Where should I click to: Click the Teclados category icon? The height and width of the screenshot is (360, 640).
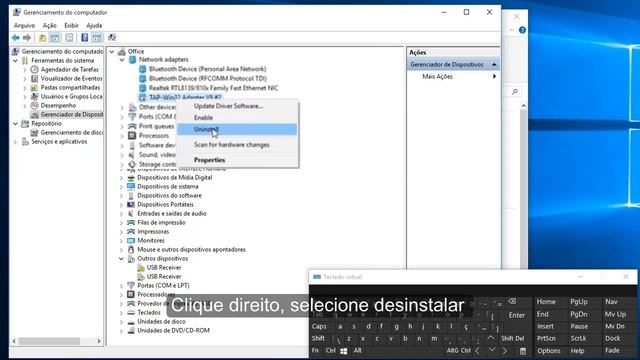[x=131, y=313]
